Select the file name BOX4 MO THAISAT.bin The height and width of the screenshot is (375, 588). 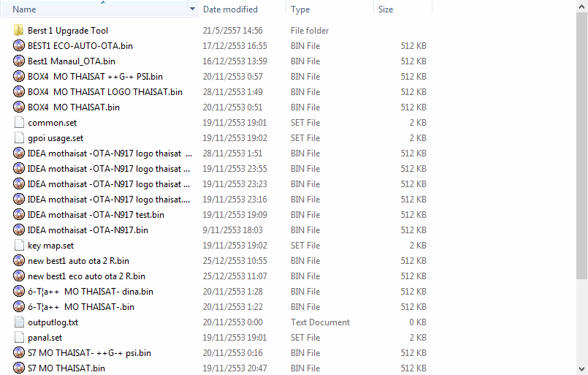point(74,107)
